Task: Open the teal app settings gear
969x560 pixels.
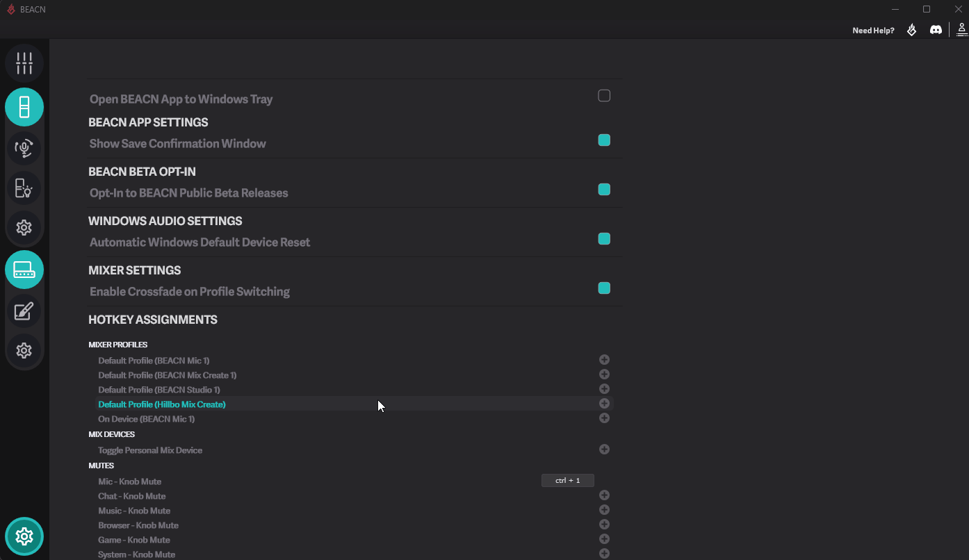Action: (x=24, y=536)
